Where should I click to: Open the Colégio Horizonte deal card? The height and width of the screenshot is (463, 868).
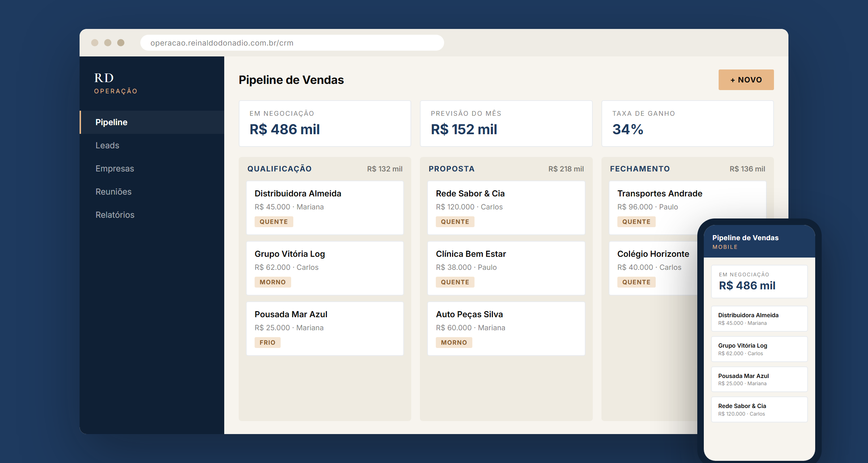[653, 268]
